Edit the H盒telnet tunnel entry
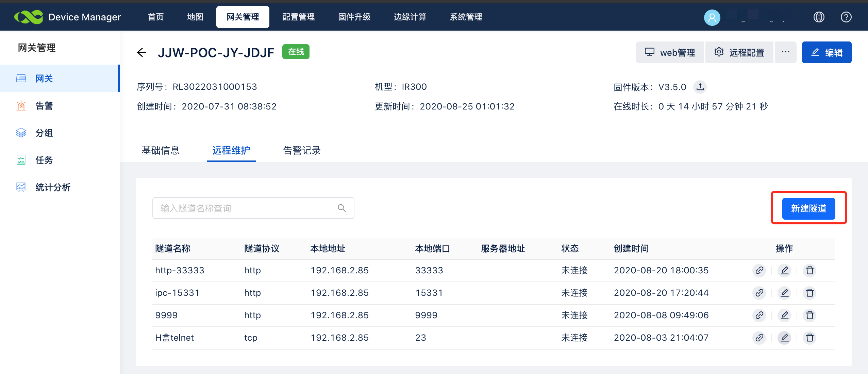The height and width of the screenshot is (374, 868). (x=784, y=338)
